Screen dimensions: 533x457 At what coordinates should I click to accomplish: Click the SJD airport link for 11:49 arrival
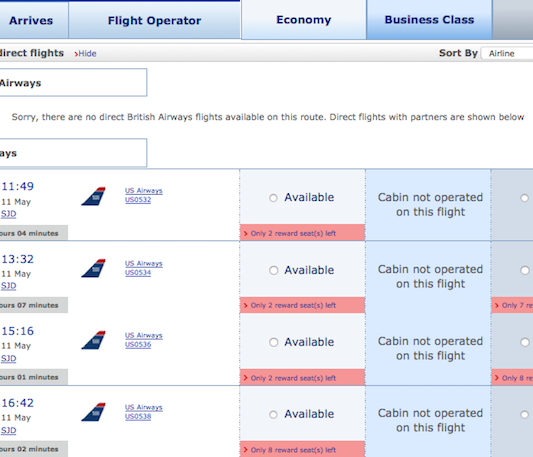click(8, 214)
